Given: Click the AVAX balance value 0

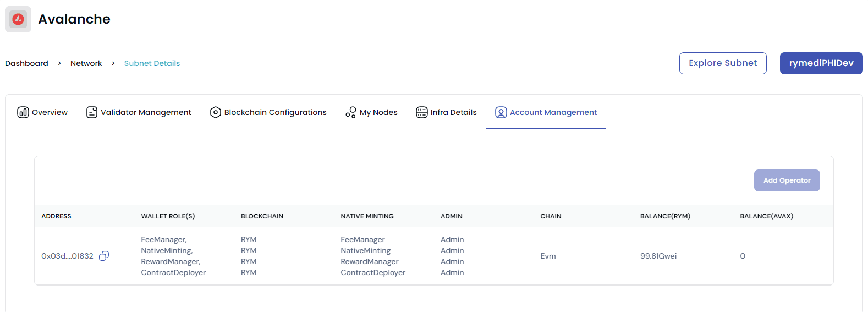Looking at the screenshot, I should coord(743,256).
